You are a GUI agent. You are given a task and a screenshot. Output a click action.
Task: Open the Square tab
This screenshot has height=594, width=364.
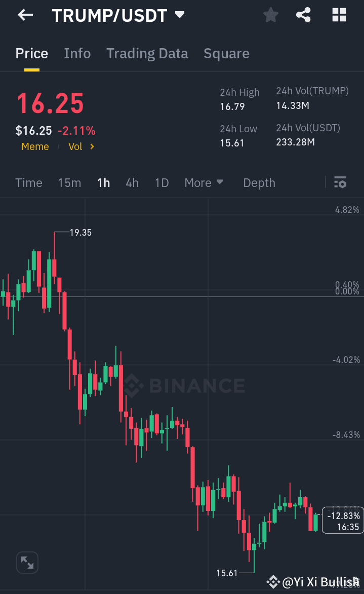click(226, 53)
